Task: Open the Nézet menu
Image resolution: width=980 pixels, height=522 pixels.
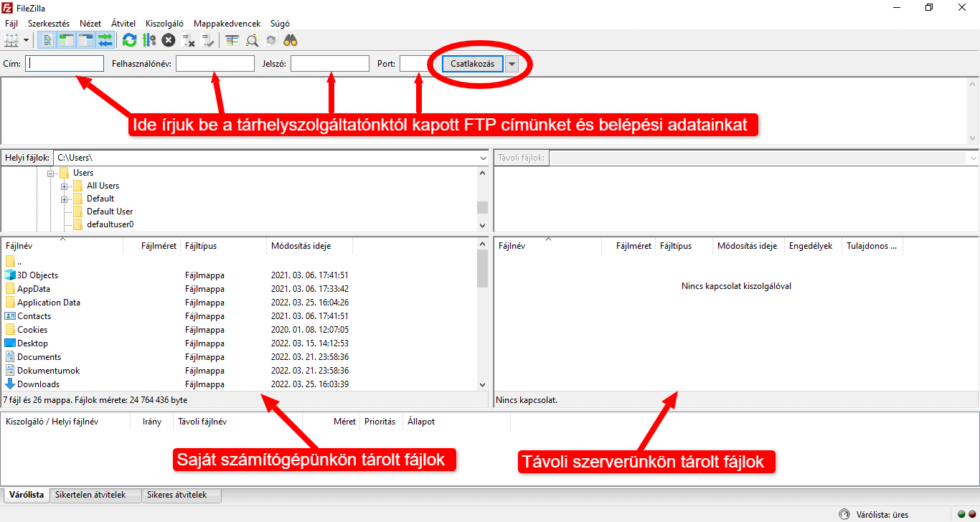Action: tap(90, 24)
